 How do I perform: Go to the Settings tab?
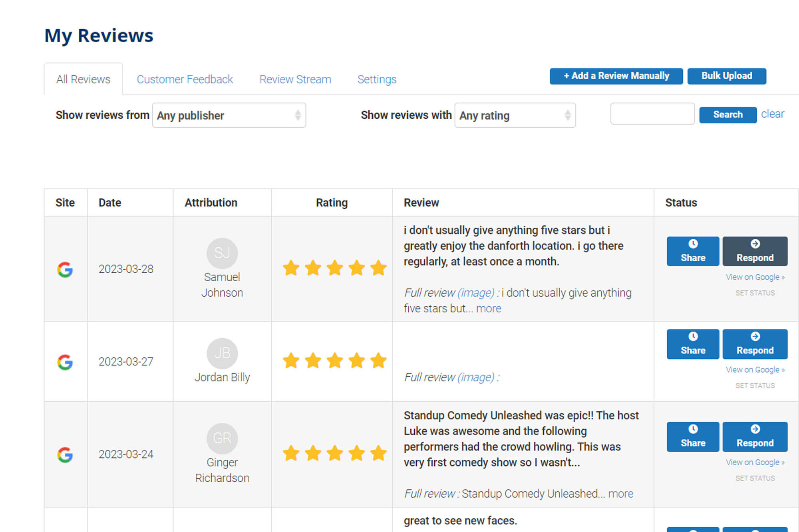click(377, 79)
